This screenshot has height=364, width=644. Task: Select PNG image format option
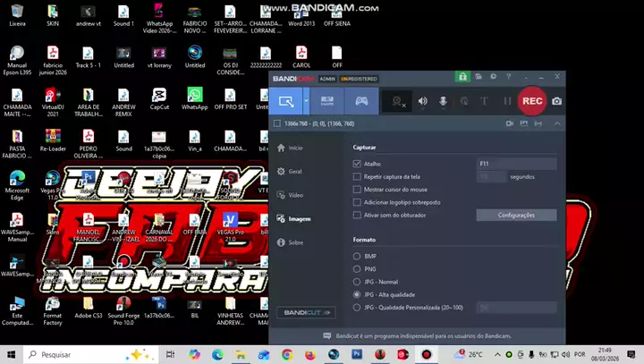pyautogui.click(x=358, y=269)
